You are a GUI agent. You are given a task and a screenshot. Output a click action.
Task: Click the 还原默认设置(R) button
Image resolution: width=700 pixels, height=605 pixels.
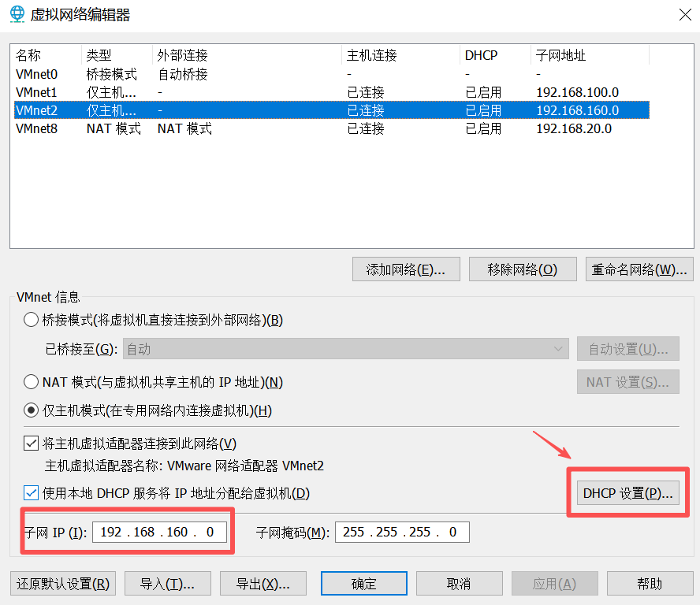(63, 584)
